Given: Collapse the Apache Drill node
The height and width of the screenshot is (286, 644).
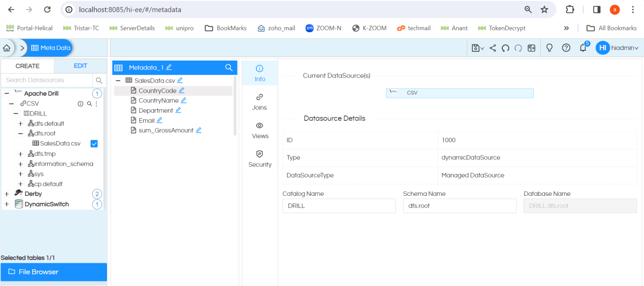Looking at the screenshot, I should [7, 93].
